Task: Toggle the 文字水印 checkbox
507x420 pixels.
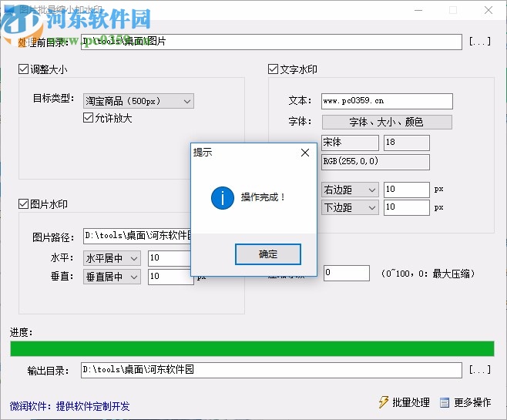Action: (x=274, y=69)
